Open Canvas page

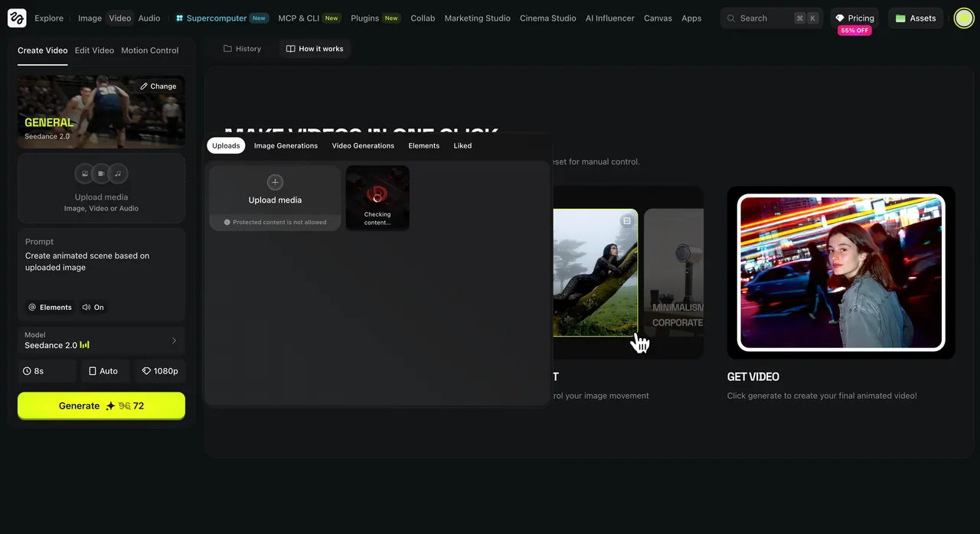[x=658, y=18]
